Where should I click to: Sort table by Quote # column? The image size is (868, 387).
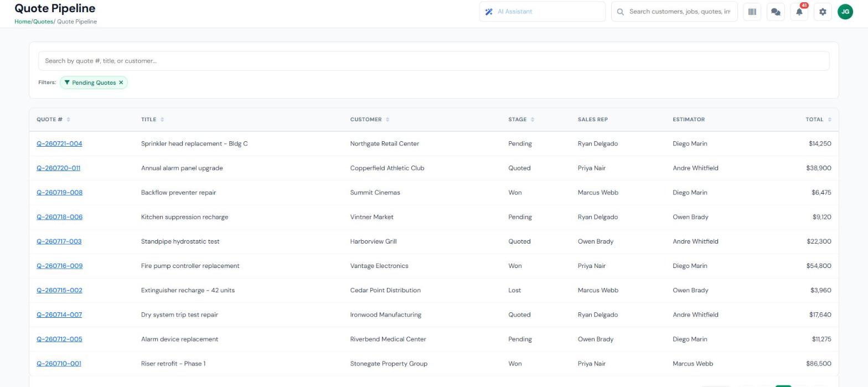tap(53, 120)
